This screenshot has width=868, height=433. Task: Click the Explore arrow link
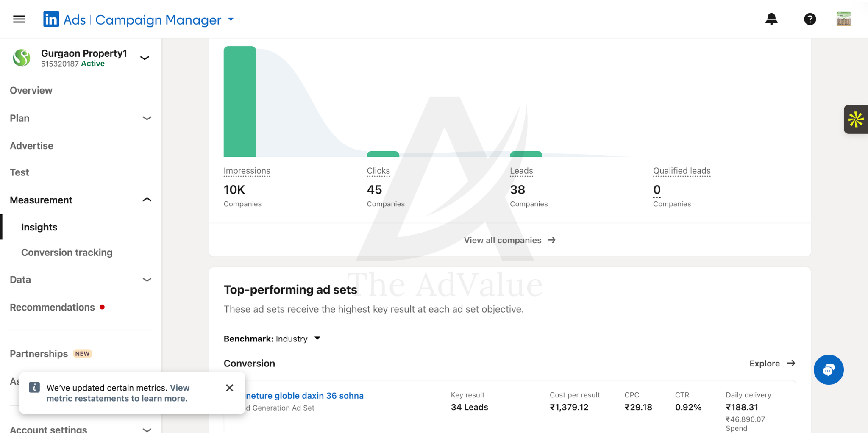(x=772, y=364)
